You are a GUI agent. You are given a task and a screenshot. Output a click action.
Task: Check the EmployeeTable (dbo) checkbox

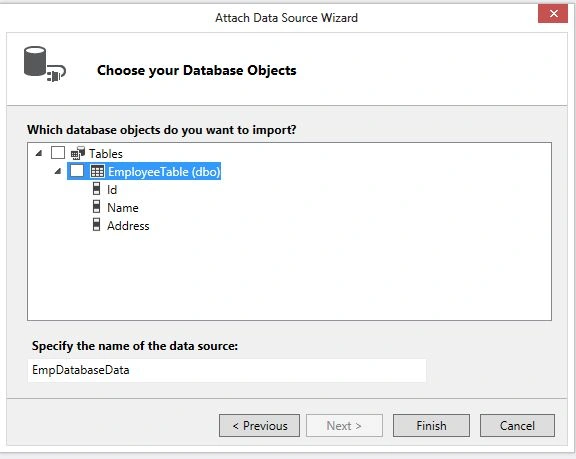click(77, 170)
